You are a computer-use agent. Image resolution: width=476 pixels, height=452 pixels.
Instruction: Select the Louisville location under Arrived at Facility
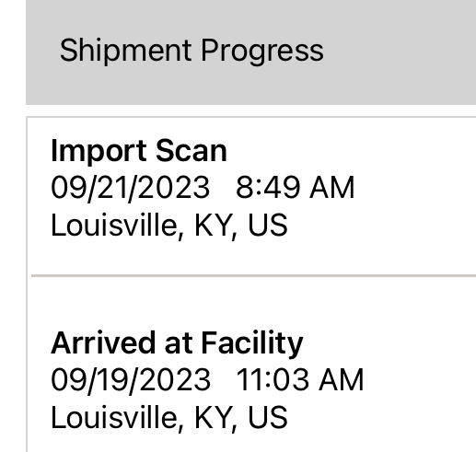click(169, 418)
